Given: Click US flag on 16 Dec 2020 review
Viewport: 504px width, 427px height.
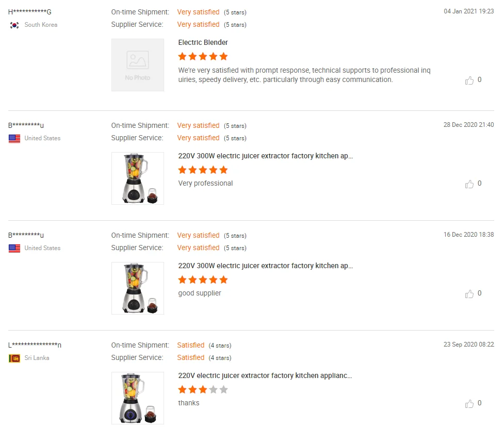Looking at the screenshot, I should point(14,249).
